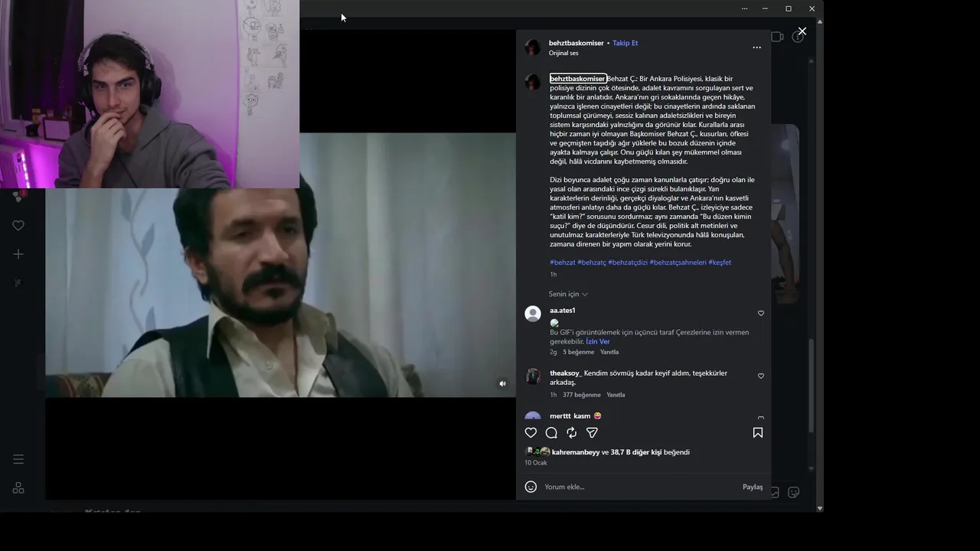The width and height of the screenshot is (980, 551).
Task: Open the emoji picker in comment box
Action: tap(531, 487)
